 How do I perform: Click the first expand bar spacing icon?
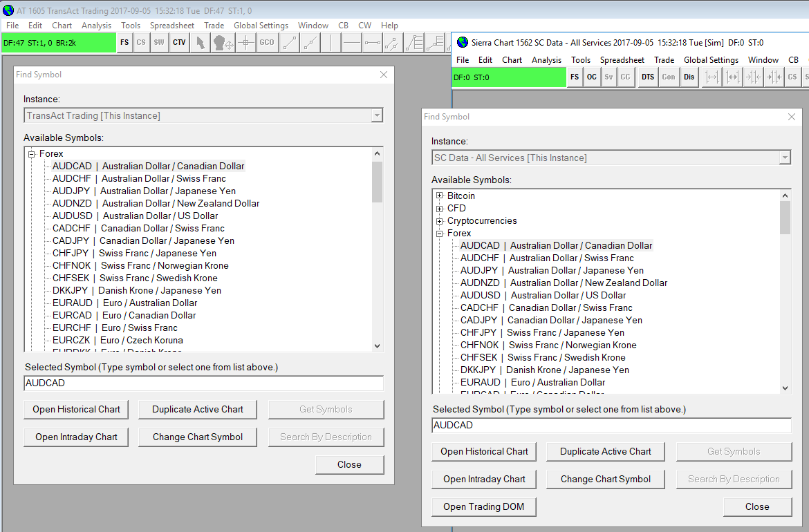(712, 77)
